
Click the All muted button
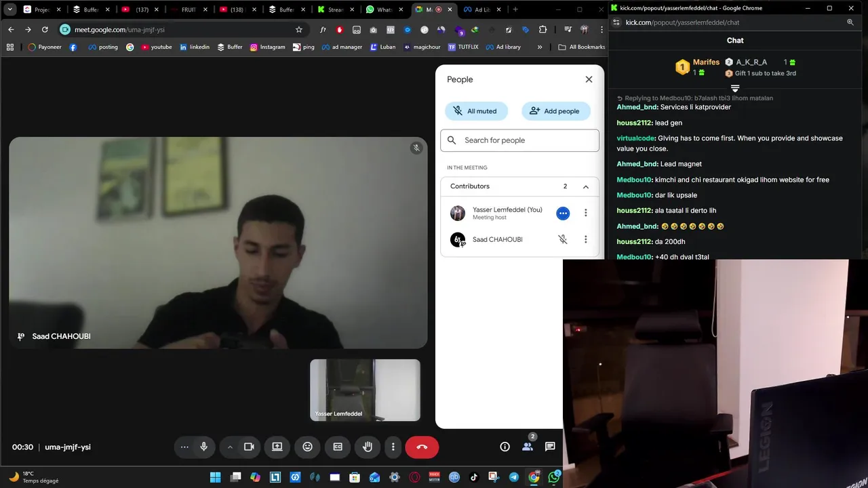(x=476, y=111)
